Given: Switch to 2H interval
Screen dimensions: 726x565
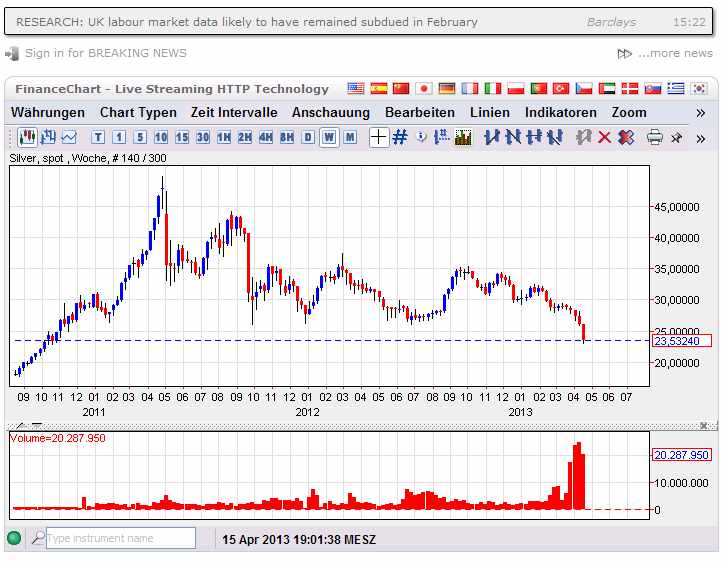Looking at the screenshot, I should point(245,138).
